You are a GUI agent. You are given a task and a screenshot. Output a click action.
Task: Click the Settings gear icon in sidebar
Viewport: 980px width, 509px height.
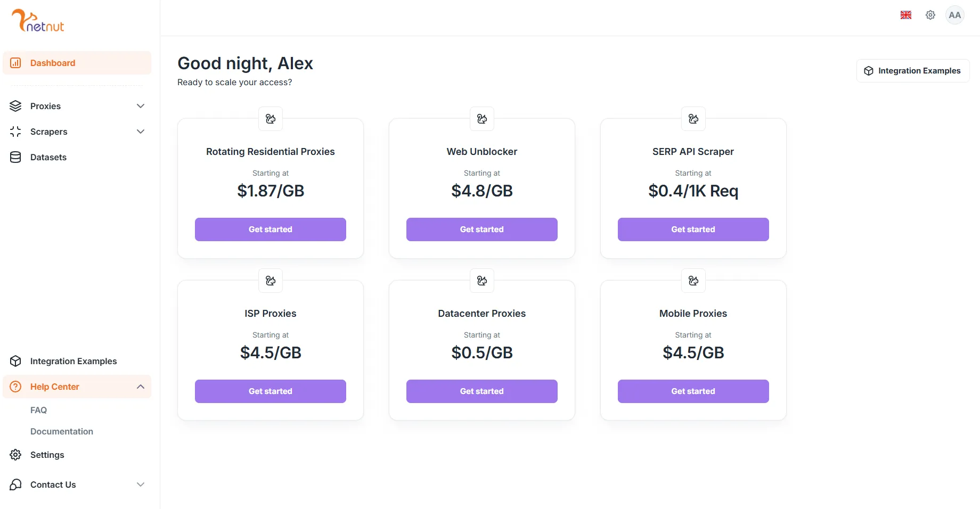[x=15, y=455]
